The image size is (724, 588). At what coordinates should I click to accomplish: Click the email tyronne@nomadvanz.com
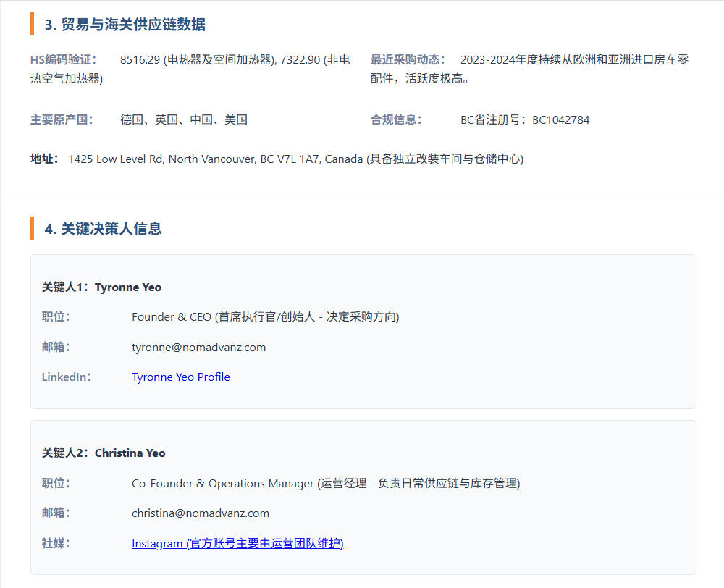[x=198, y=347]
